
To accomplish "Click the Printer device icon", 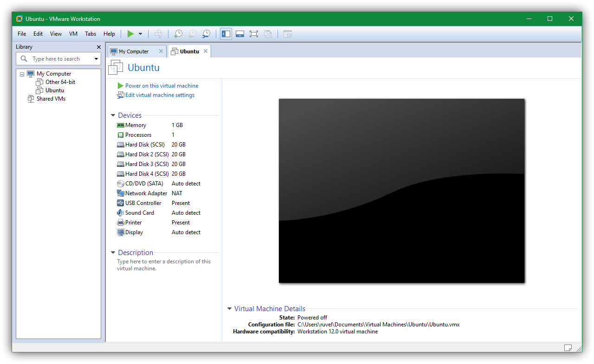I will (x=121, y=223).
